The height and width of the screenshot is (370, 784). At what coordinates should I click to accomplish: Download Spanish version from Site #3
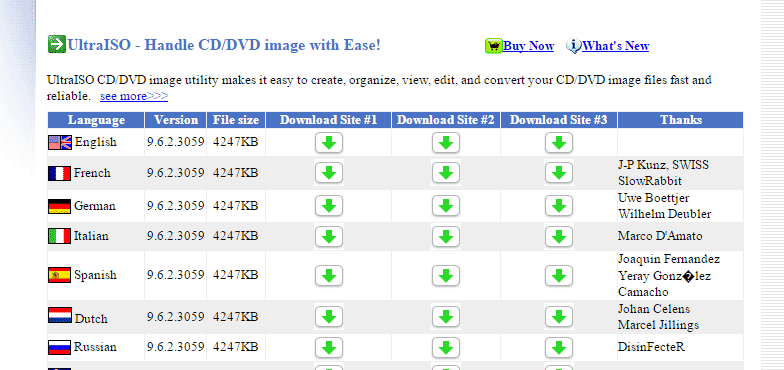[558, 276]
